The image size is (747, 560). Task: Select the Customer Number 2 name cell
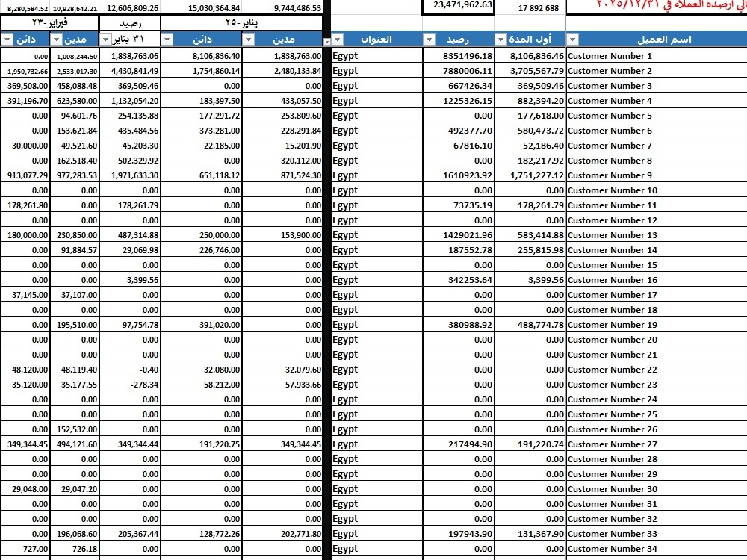(657, 71)
